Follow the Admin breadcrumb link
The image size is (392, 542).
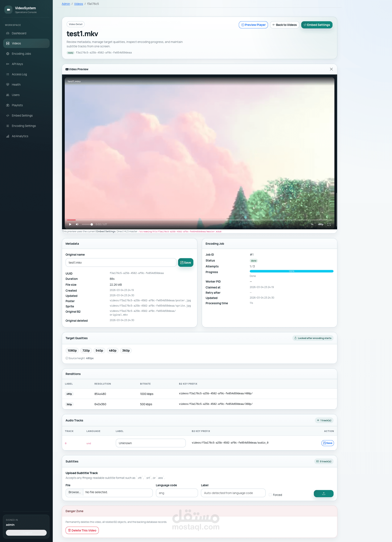(x=66, y=4)
